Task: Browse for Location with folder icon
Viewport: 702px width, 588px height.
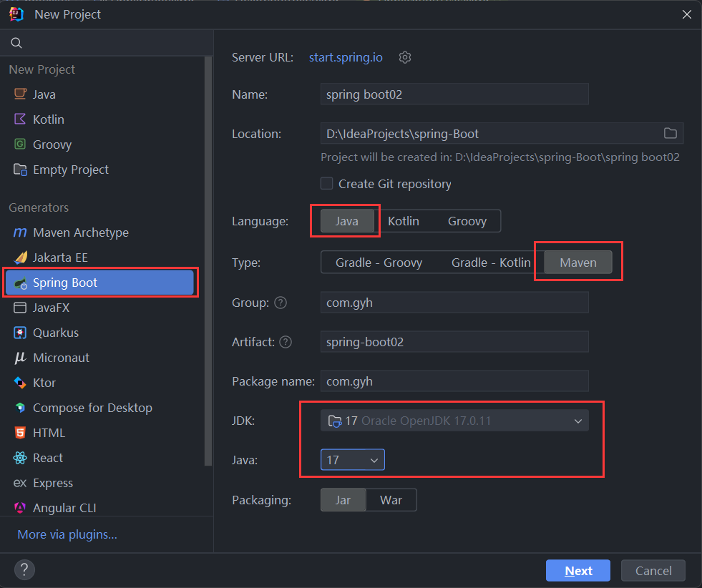Action: (670, 133)
